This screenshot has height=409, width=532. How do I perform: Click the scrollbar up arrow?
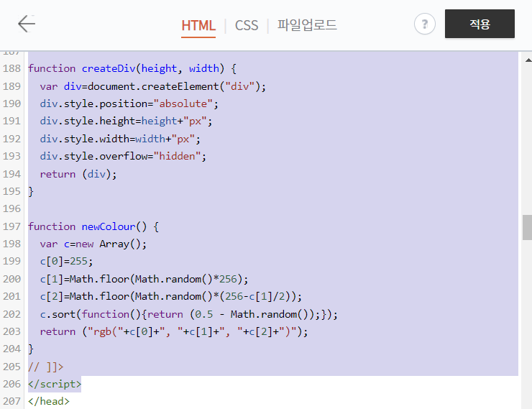click(x=528, y=60)
